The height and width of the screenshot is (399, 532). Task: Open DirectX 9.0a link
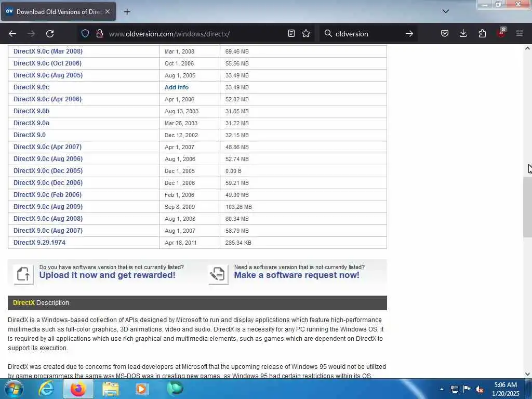(31, 123)
